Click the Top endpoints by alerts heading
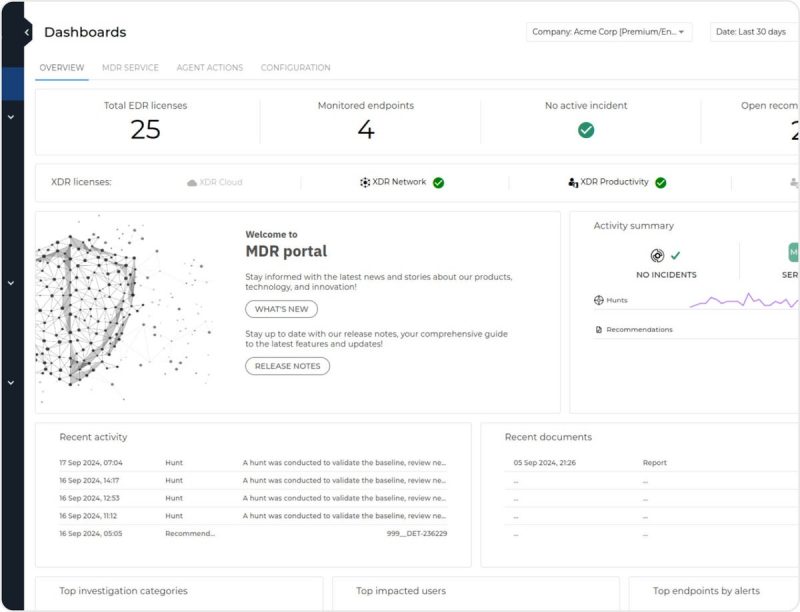The width and height of the screenshot is (800, 612). [x=706, y=591]
